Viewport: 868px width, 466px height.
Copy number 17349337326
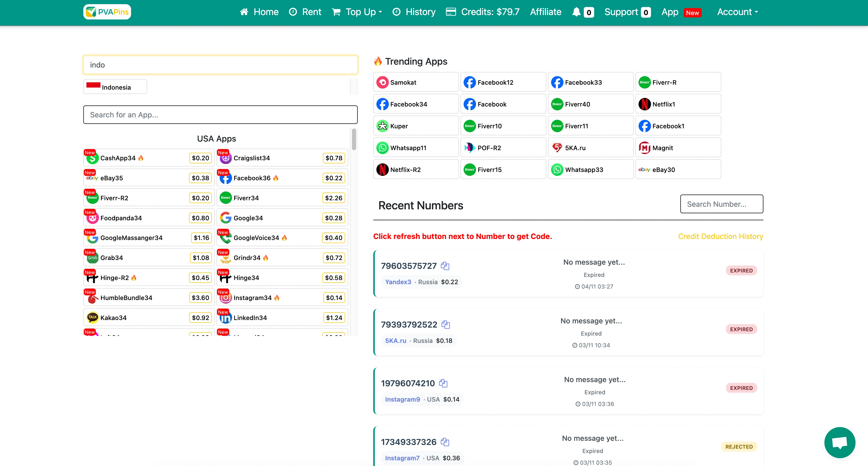[x=445, y=442]
